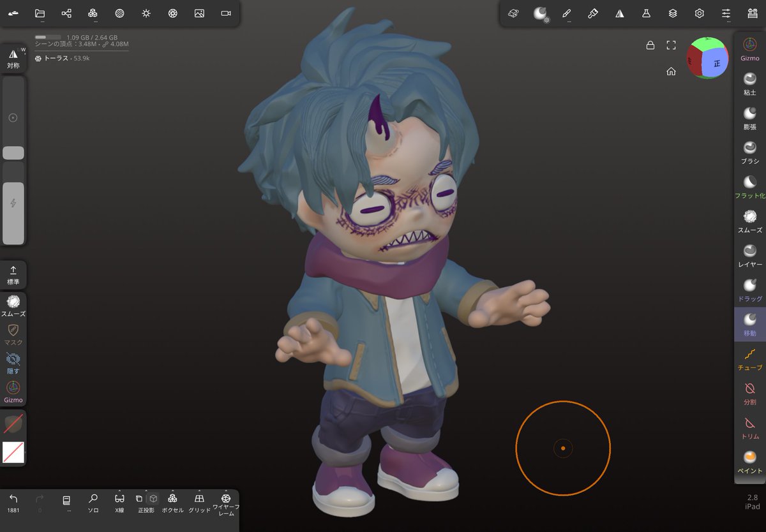
Task: Open the tool settings cube-with-orbit icon
Action: click(513, 13)
